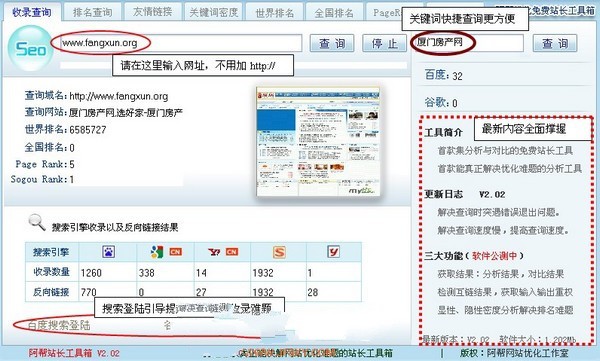Click the Google CN icon in table header

pos(166,252)
